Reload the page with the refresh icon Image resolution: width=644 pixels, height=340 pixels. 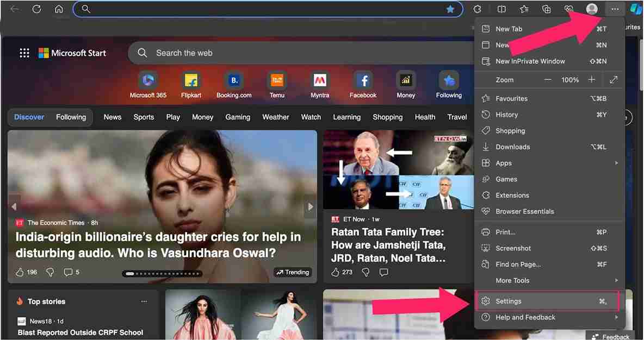pyautogui.click(x=36, y=9)
